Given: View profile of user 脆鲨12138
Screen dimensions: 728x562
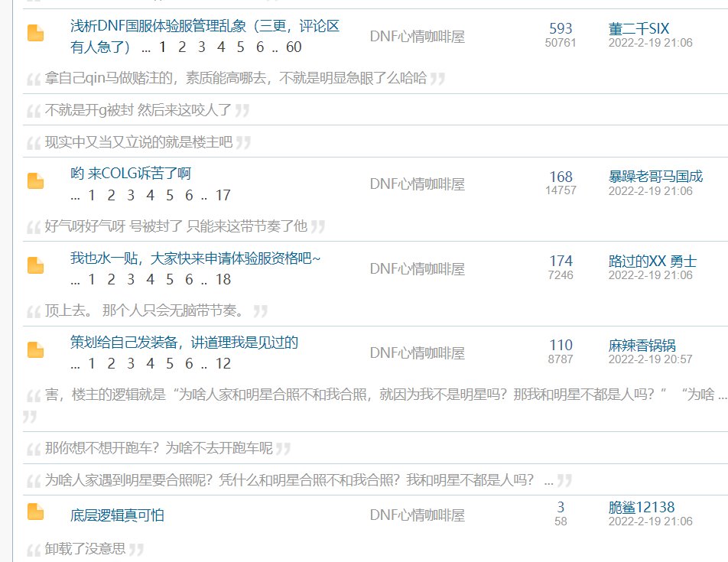Looking at the screenshot, I should (642, 507).
